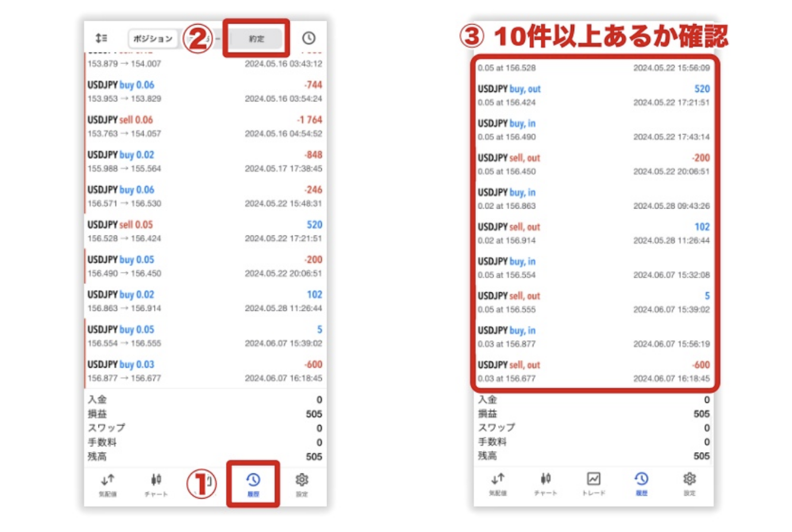
Task: Click the sort order icon at top left
Action: [x=102, y=38]
